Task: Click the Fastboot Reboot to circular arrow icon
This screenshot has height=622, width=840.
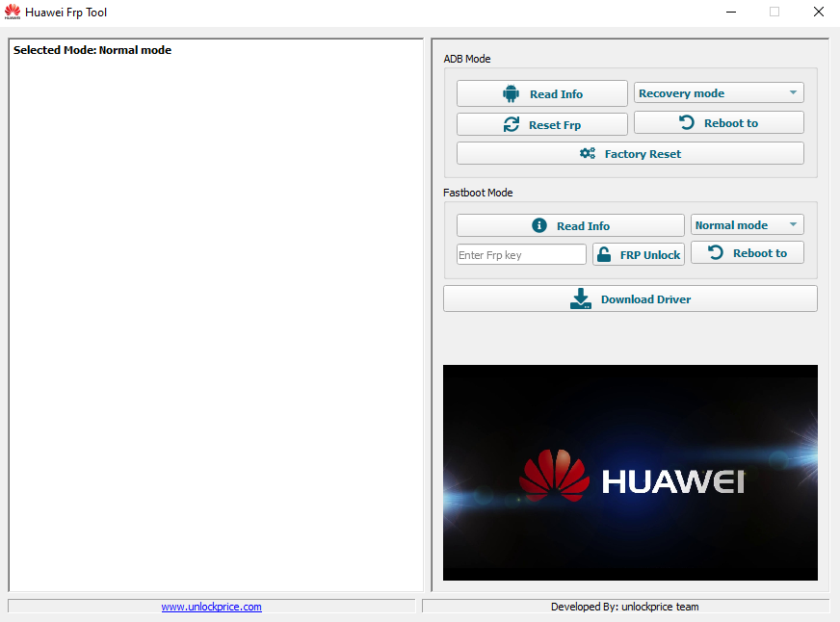Action: tap(715, 252)
